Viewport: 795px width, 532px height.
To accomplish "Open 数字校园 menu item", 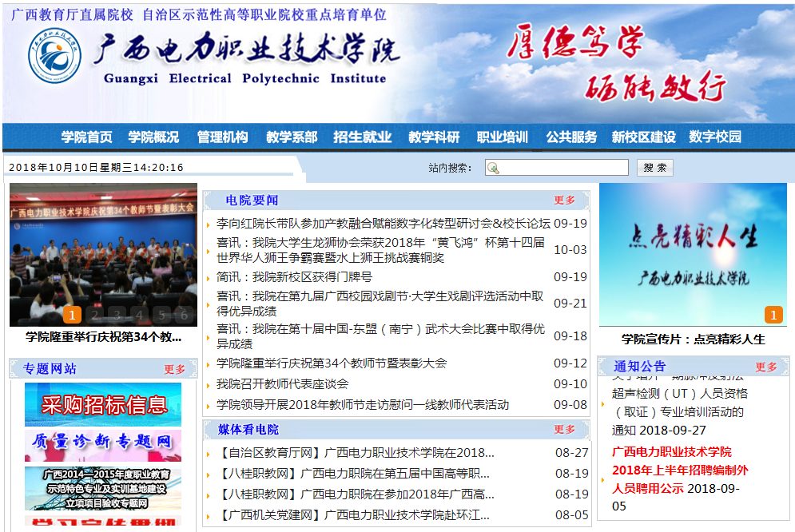I will (715, 137).
